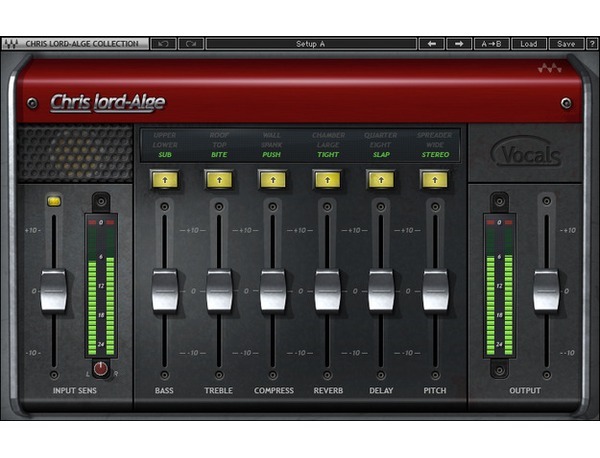600x458 pixels.
Task: Click the undo arrow in the top toolbar
Action: point(163,44)
